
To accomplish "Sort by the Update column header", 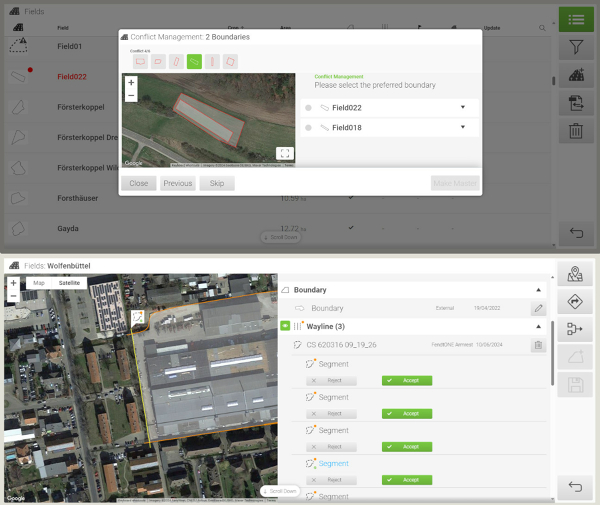I will coord(492,28).
